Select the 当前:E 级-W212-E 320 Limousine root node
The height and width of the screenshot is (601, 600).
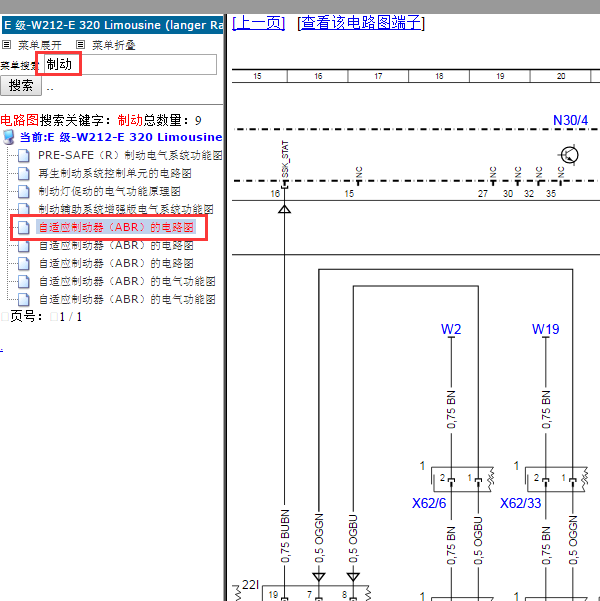[x=120, y=137]
